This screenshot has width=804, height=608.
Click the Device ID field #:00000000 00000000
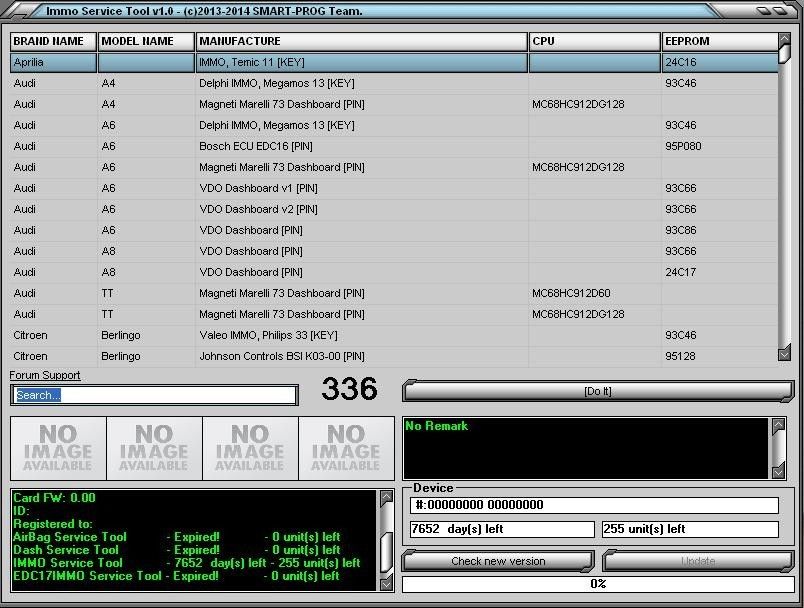594,505
